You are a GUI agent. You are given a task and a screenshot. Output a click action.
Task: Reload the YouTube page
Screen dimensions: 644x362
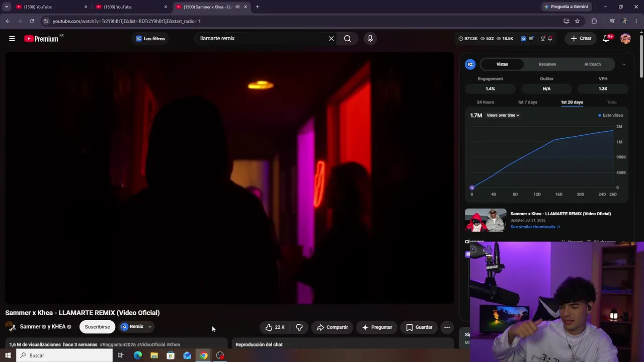(32, 21)
